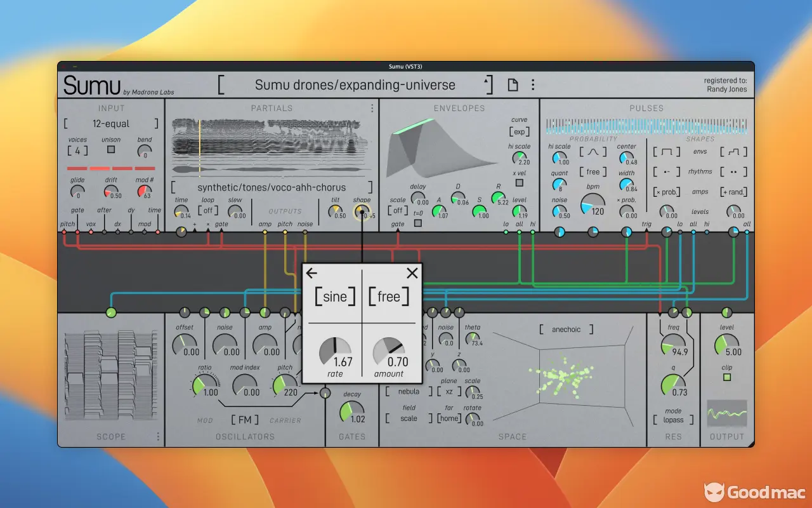812x508 pixels.
Task: Pick the stepped envelope shape selector
Action: coord(733,152)
